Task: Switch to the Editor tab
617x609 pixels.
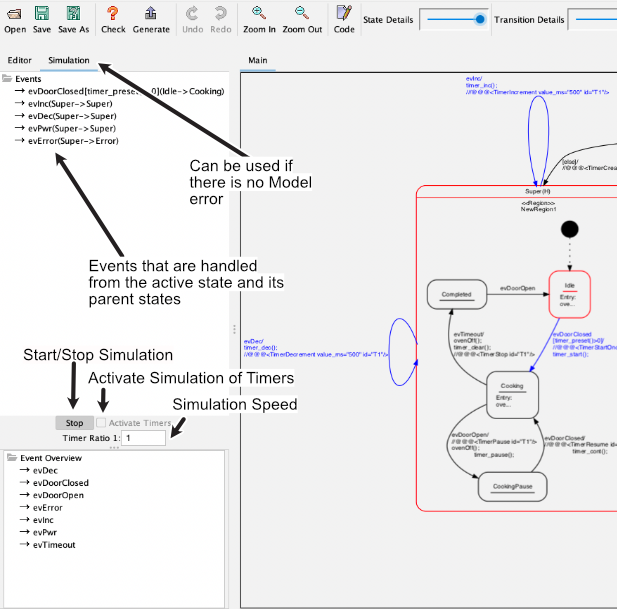Action: point(20,61)
